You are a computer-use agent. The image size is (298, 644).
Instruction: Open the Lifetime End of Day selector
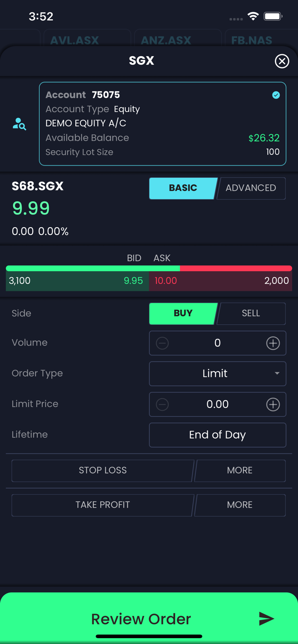tap(217, 435)
